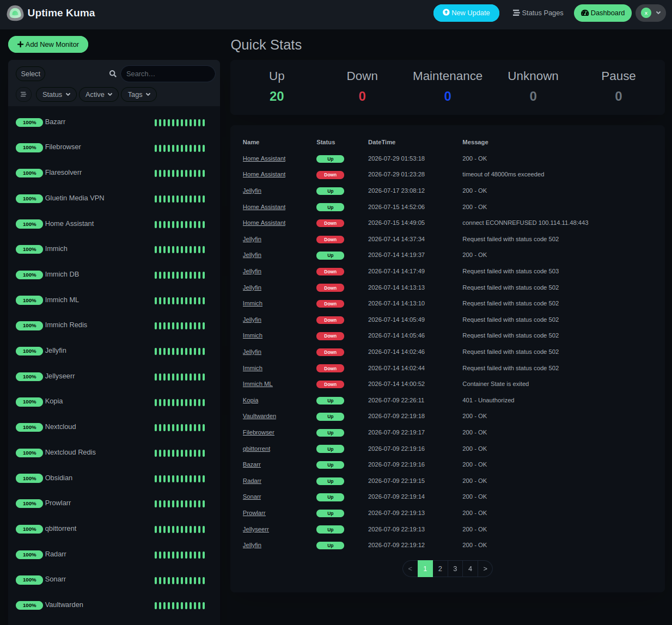The height and width of the screenshot is (625, 672).
Task: Click the Down count value in Quick Stats
Action: click(362, 96)
